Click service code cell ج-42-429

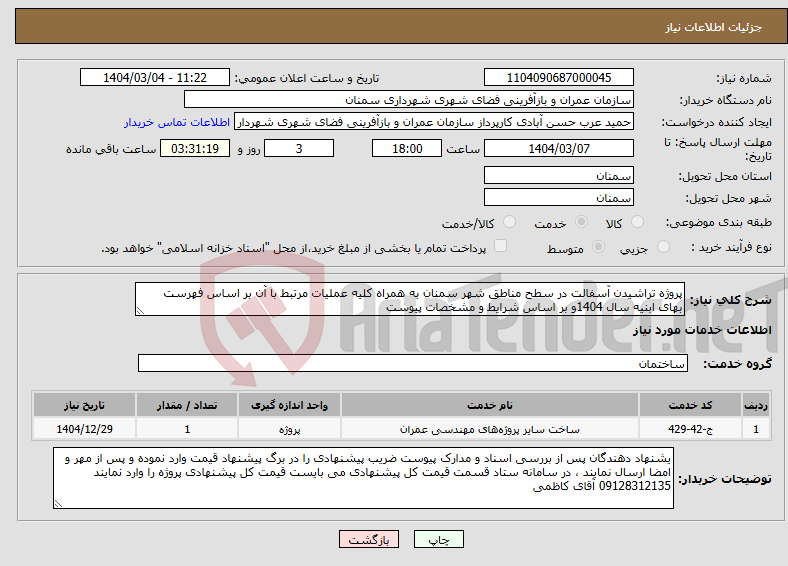[x=691, y=429]
